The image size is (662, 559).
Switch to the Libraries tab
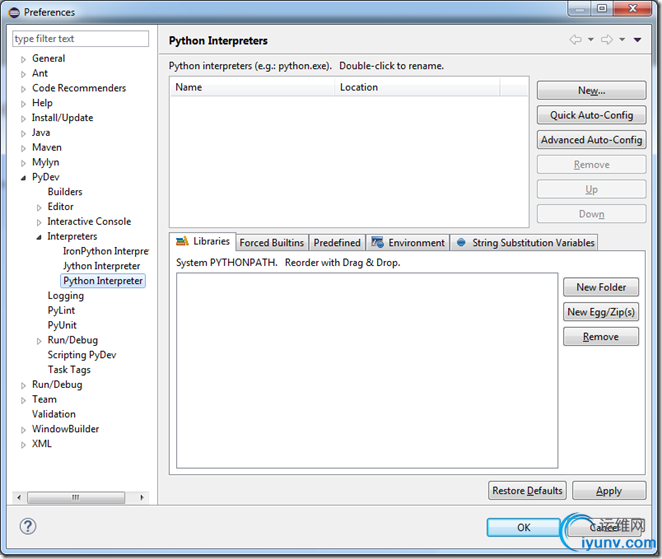(x=203, y=241)
